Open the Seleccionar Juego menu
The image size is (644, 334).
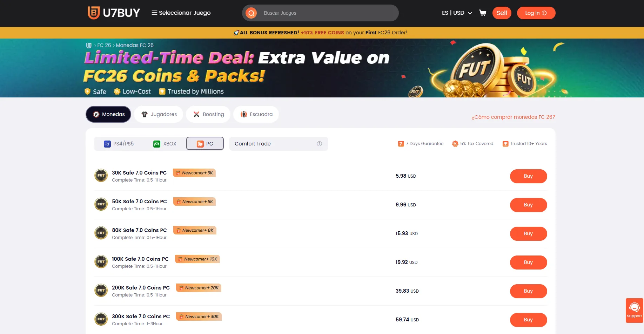tap(181, 13)
